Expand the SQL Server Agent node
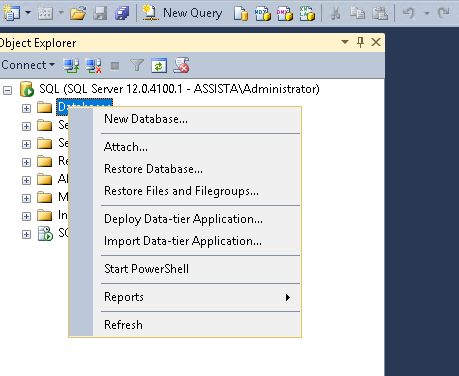 pos(26,234)
